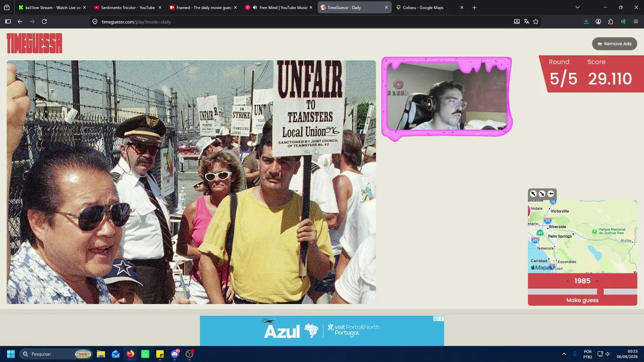View site security information shield
The width and height of the screenshot is (644, 362).
click(x=95, y=22)
